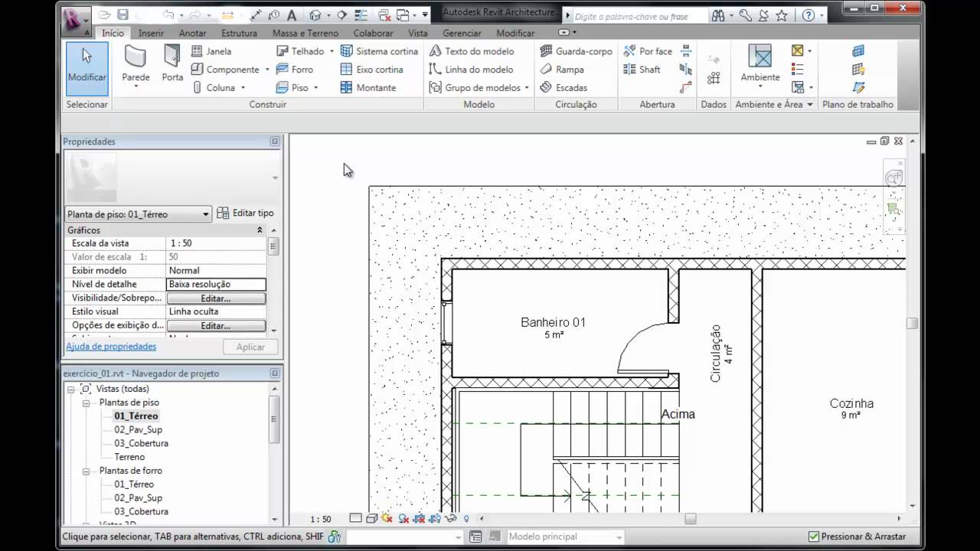The height and width of the screenshot is (551, 980).
Task: Select Eixo cortina grid tool
Action: tap(371, 70)
